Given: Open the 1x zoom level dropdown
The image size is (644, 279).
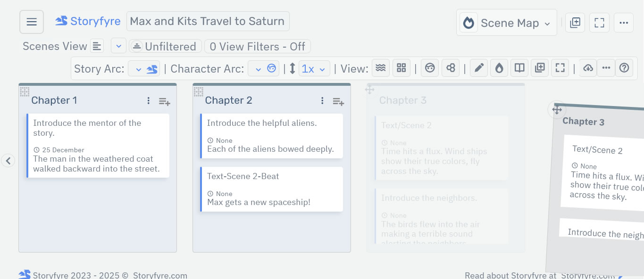Looking at the screenshot, I should click(314, 68).
